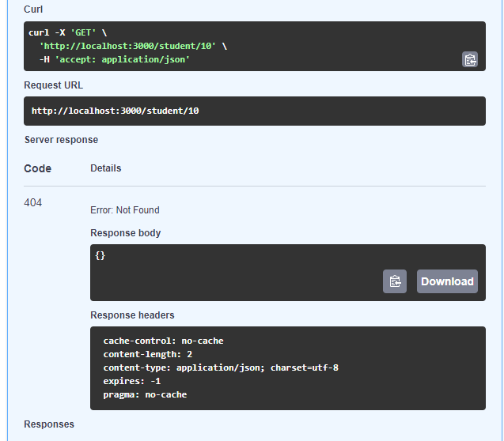
Task: Click the content-type response header line
Action: 221,367
